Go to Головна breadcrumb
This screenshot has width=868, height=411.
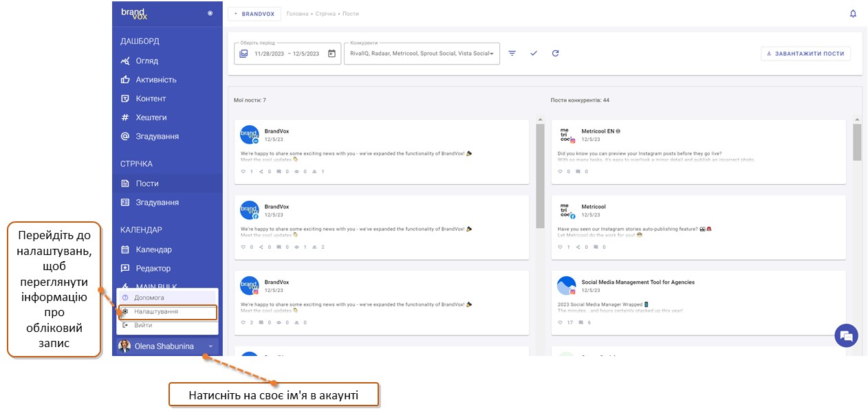click(x=298, y=14)
